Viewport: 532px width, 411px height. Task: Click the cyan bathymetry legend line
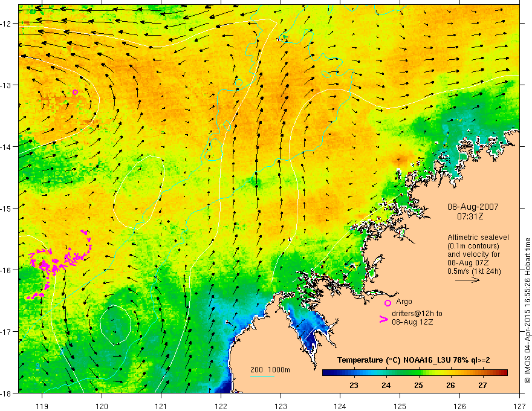262,376
